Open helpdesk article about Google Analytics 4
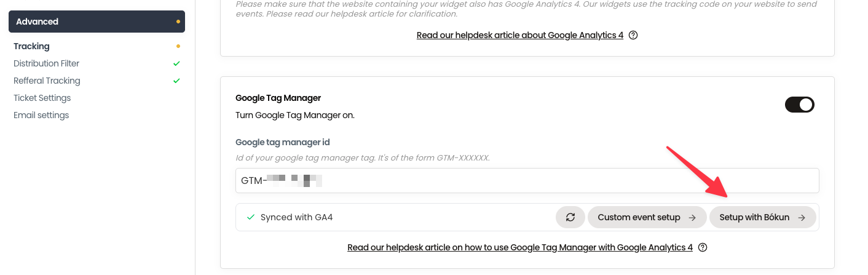868x275 pixels. point(520,35)
